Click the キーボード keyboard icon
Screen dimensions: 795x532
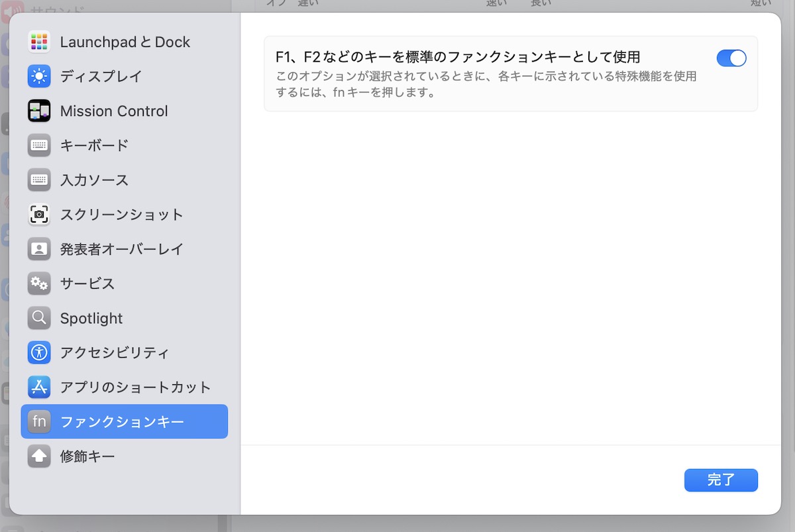(x=39, y=145)
